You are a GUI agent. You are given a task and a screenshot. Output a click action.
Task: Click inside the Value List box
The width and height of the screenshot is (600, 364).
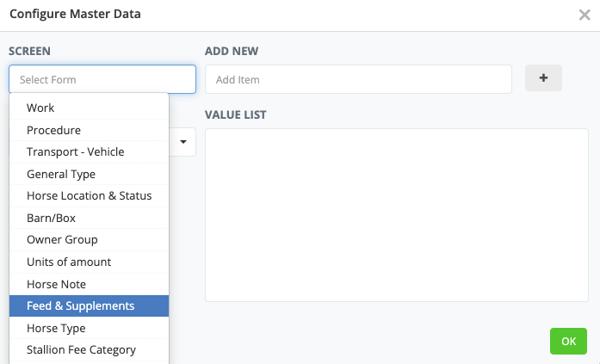pyautogui.click(x=396, y=215)
